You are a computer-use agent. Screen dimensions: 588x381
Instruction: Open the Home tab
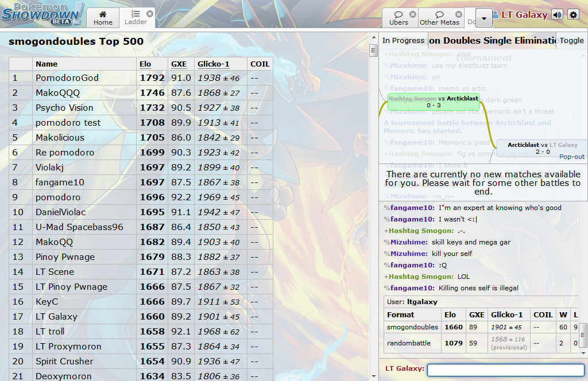tap(103, 18)
